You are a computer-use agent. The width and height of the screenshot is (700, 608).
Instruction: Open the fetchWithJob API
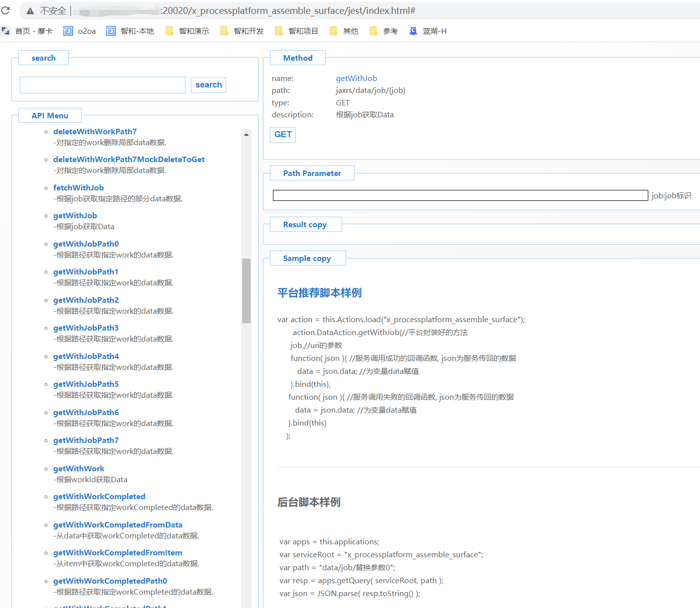coord(79,188)
